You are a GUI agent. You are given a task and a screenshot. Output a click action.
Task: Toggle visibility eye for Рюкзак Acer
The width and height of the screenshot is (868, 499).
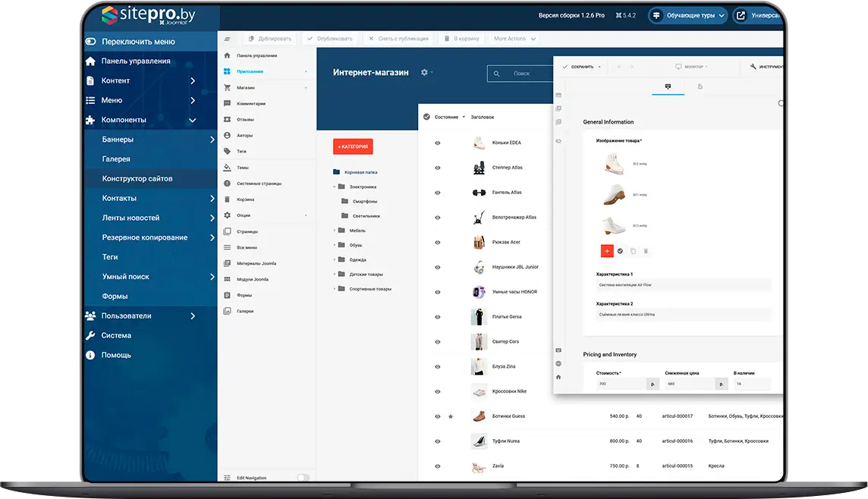(x=438, y=243)
